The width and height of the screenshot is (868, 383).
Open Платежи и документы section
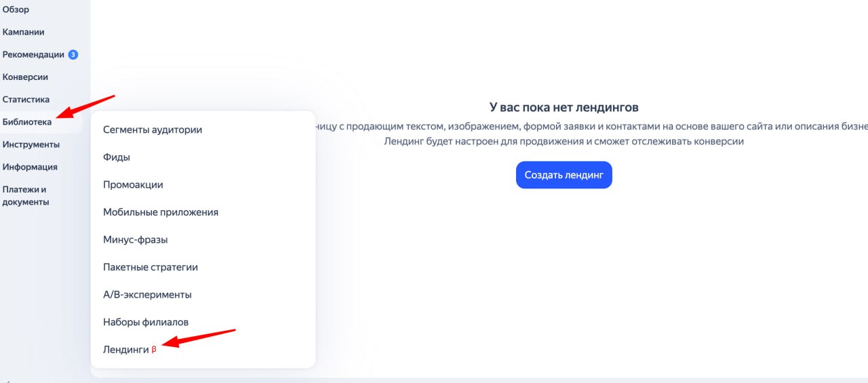[26, 195]
